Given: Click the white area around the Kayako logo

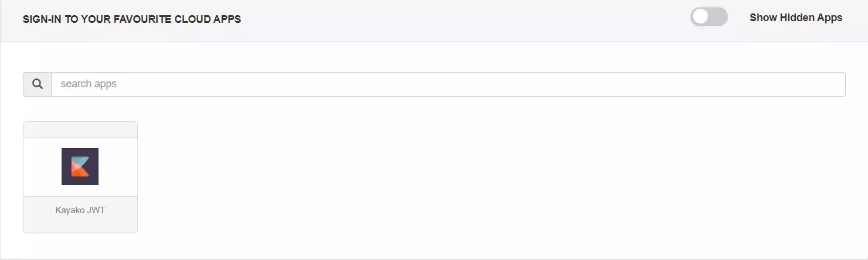Looking at the screenshot, I should point(117,167).
